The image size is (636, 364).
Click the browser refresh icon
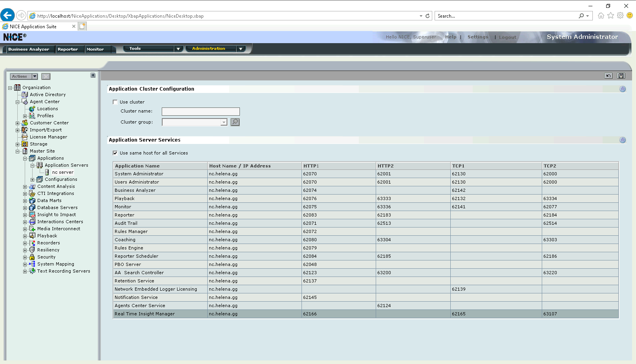click(x=428, y=16)
